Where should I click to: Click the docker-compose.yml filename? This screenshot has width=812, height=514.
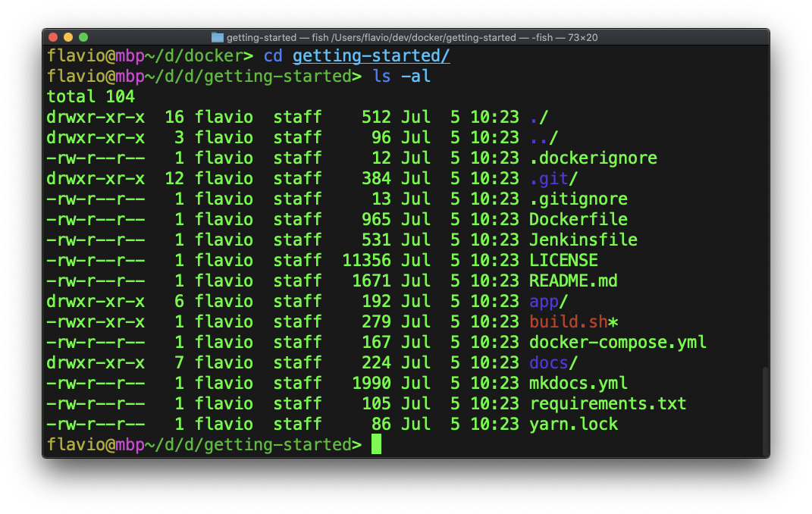[x=617, y=343]
